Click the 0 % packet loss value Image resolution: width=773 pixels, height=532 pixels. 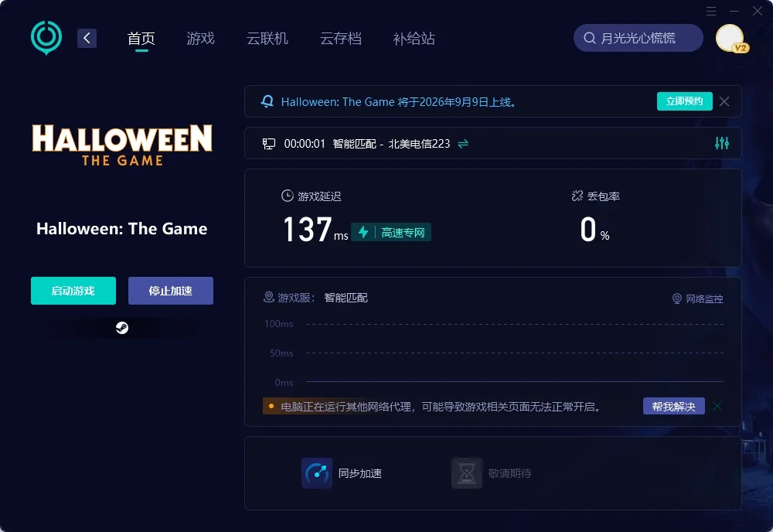594,230
